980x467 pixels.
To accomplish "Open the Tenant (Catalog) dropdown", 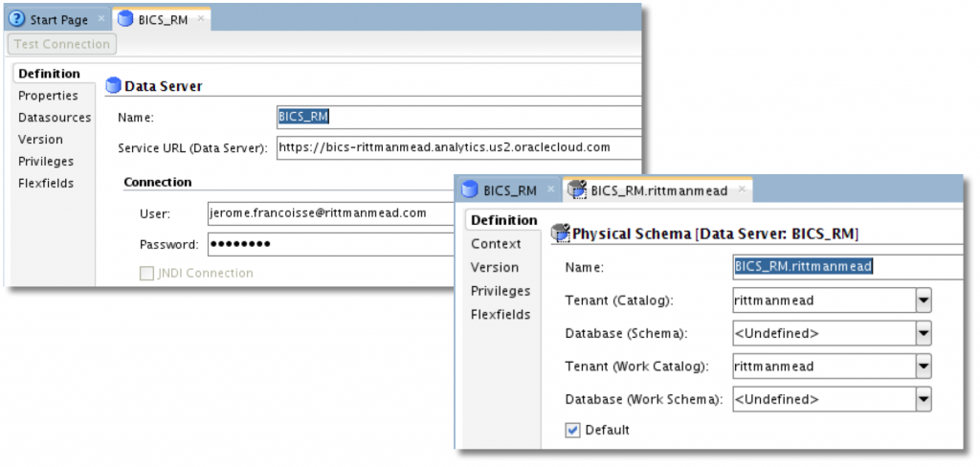I will pyautogui.click(x=924, y=300).
